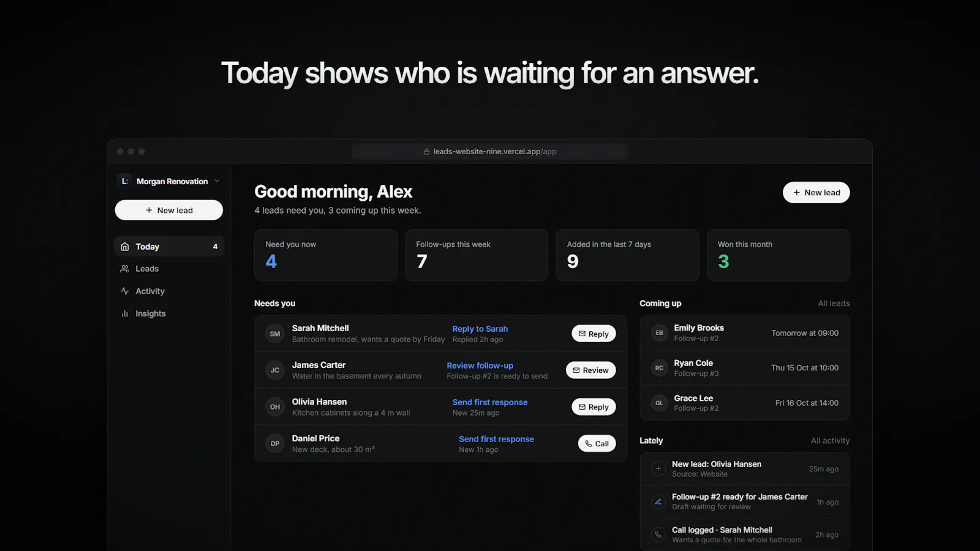
Task: Click the browser address bar URL
Action: 495,151
